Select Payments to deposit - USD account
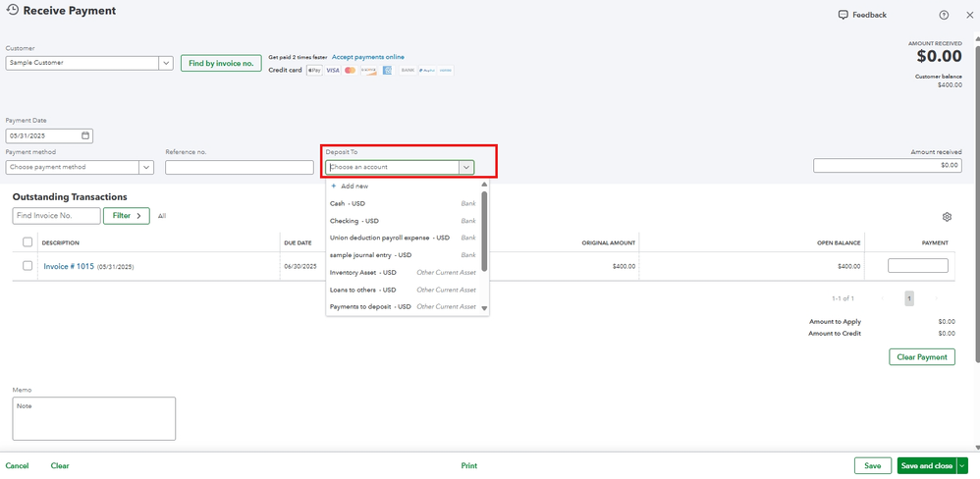Image resolution: width=980 pixels, height=479 pixels. [404, 306]
